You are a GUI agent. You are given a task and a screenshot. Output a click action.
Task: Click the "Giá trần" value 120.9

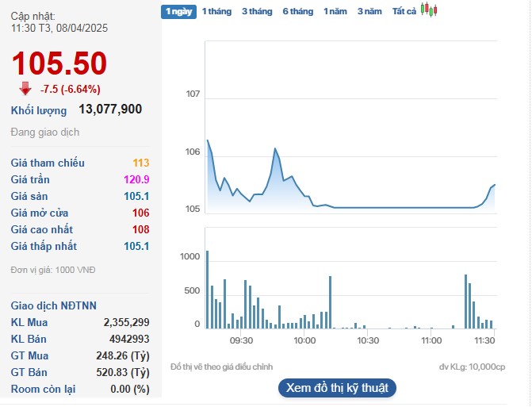click(x=136, y=179)
